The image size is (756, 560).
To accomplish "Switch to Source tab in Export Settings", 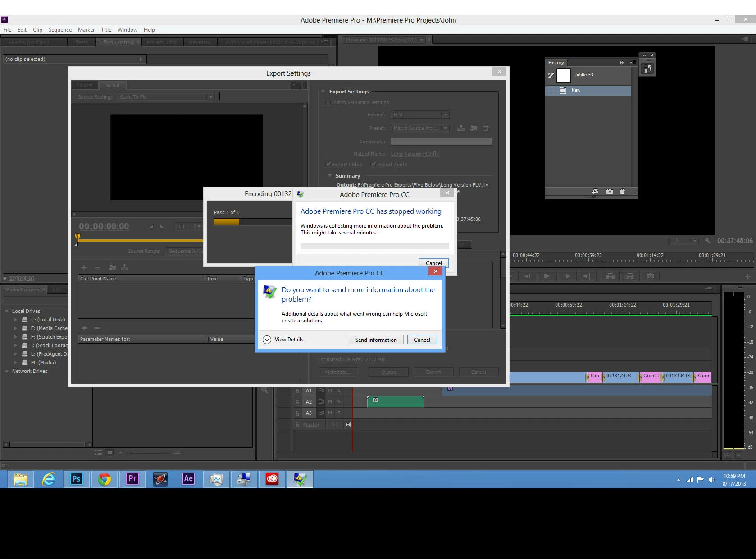I will tap(84, 85).
